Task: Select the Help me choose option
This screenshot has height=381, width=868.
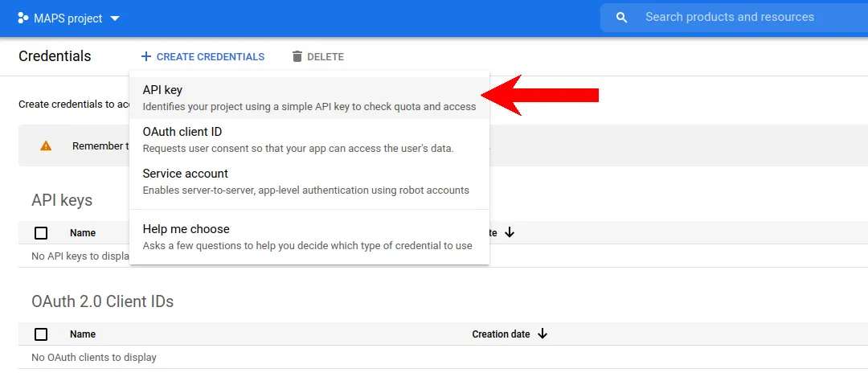Action: click(309, 237)
